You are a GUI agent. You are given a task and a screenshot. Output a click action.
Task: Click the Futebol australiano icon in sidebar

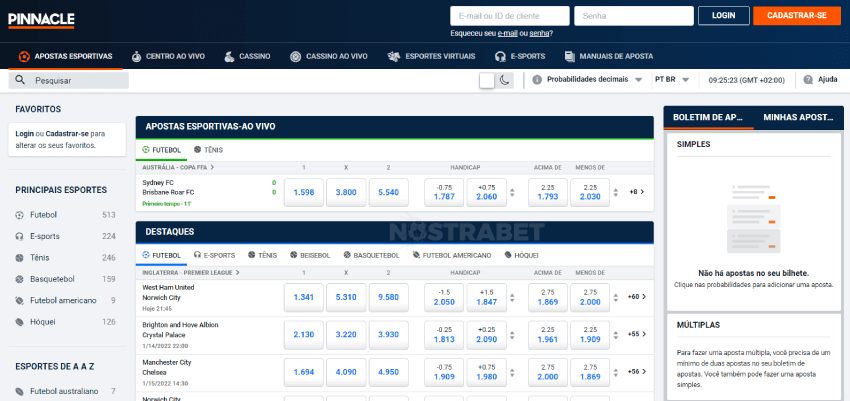point(20,391)
